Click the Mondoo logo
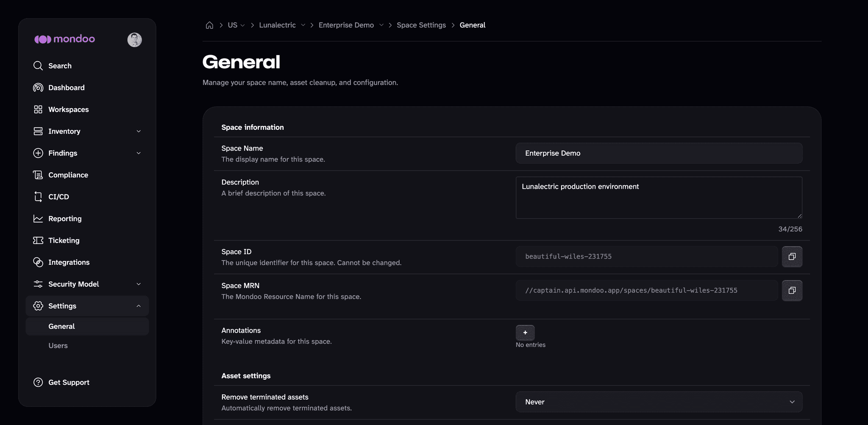Screen dimensions: 868x425 click(x=64, y=39)
